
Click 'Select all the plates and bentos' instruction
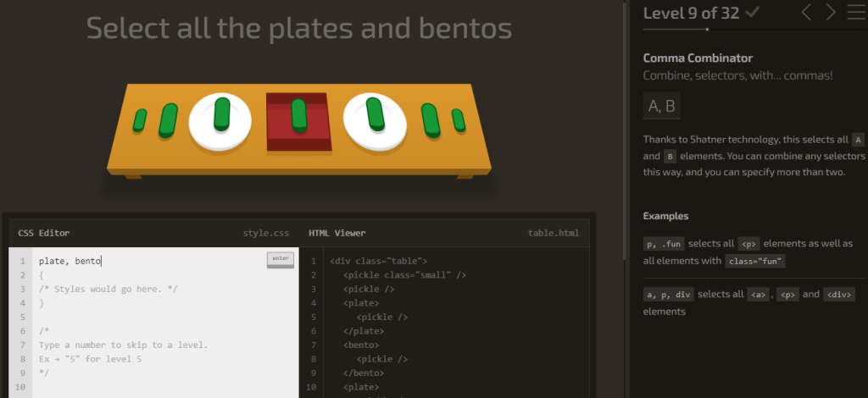click(299, 28)
